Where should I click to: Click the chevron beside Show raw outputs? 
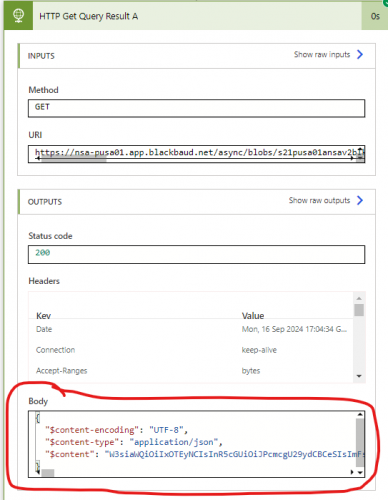360,200
